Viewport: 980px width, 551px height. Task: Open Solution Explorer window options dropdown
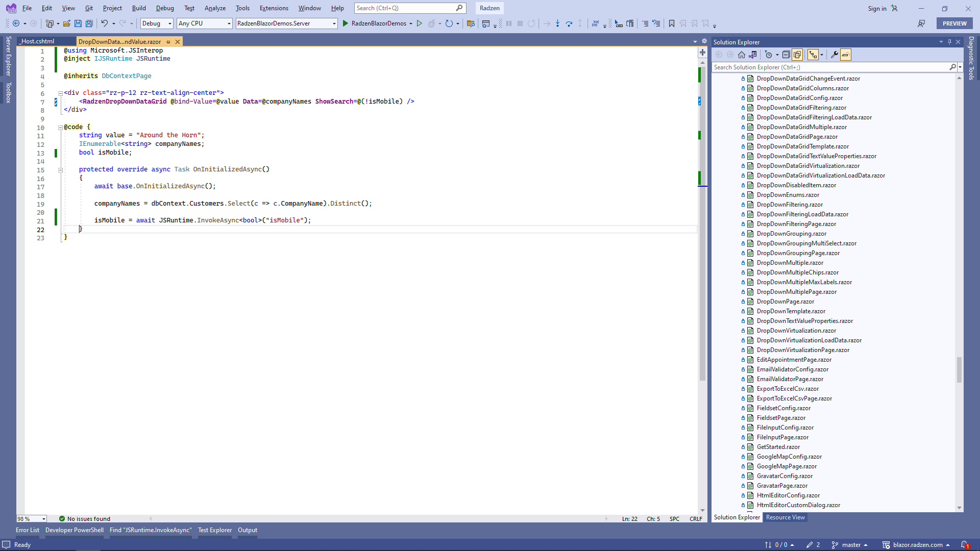[x=941, y=42]
